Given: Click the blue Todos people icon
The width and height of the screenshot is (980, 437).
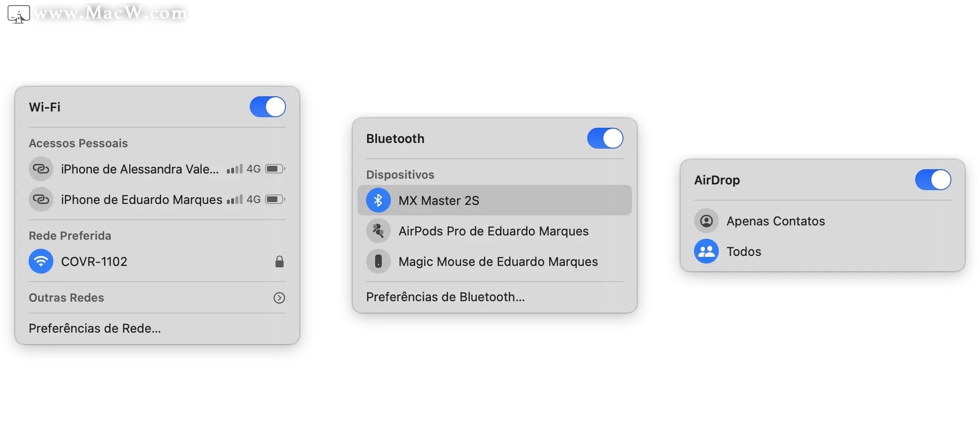Looking at the screenshot, I should (x=706, y=251).
